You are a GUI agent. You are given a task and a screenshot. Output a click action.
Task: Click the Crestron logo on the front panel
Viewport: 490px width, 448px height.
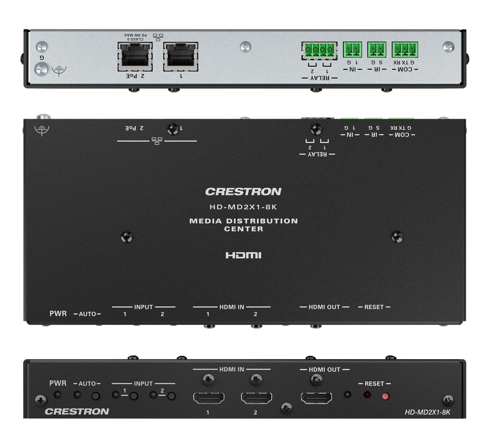[77, 411]
